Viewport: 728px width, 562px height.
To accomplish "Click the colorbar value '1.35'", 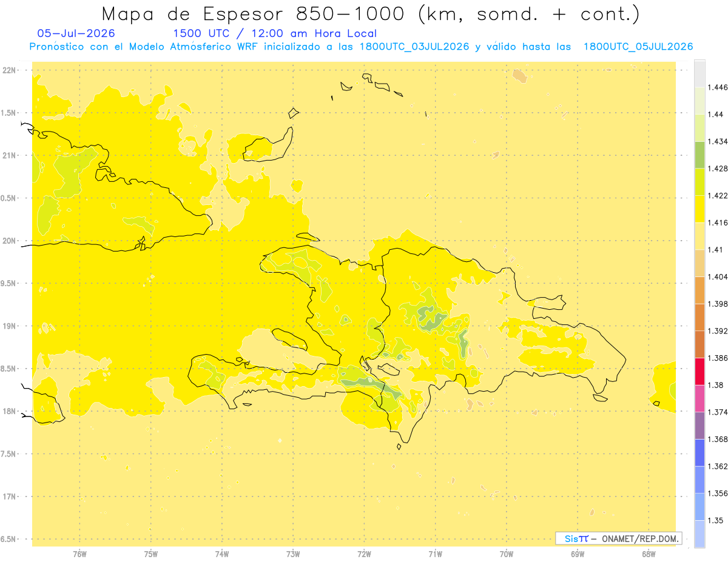I will tap(715, 520).
